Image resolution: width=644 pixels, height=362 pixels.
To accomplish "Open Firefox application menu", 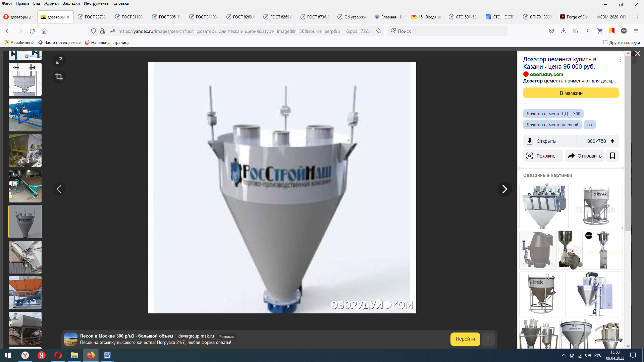I will coord(636,31).
